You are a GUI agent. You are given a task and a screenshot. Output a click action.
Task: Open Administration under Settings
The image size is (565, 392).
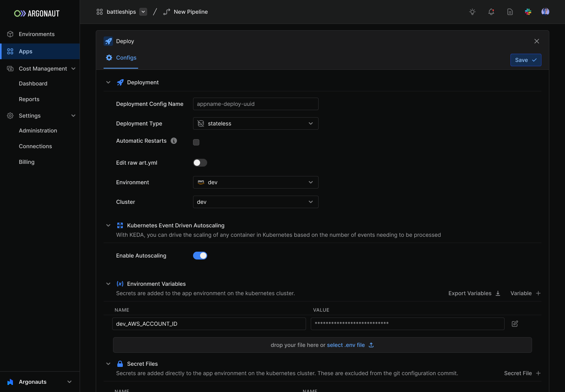click(x=38, y=130)
